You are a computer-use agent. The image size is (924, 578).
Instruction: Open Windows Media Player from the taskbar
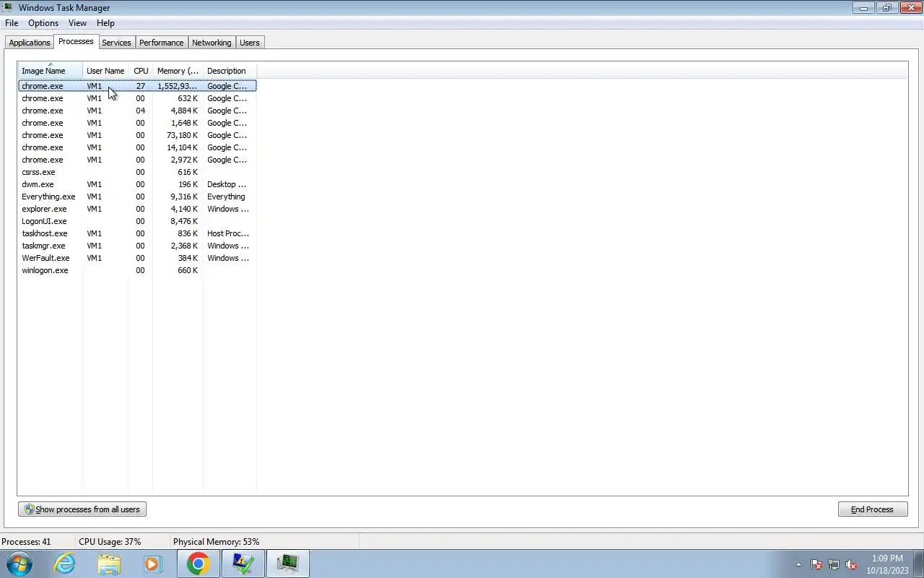point(152,564)
